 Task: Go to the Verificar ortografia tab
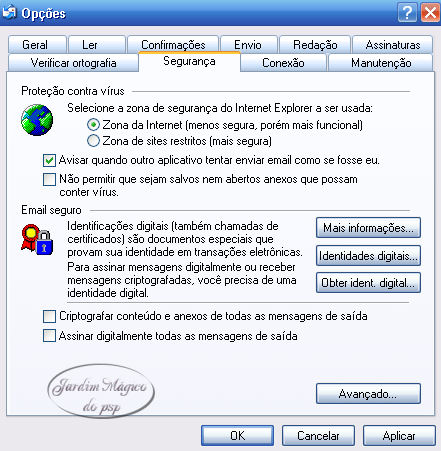73,63
